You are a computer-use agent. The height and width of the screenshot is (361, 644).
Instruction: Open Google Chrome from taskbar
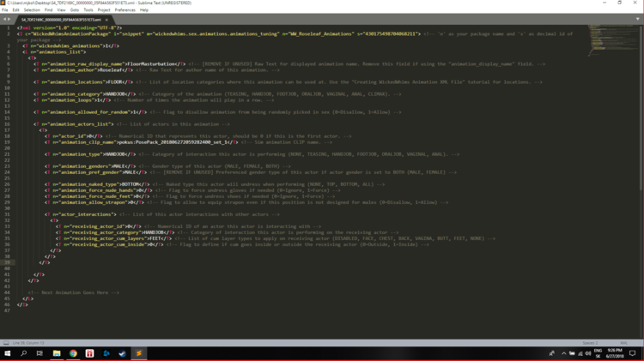pyautogui.click(x=73, y=353)
